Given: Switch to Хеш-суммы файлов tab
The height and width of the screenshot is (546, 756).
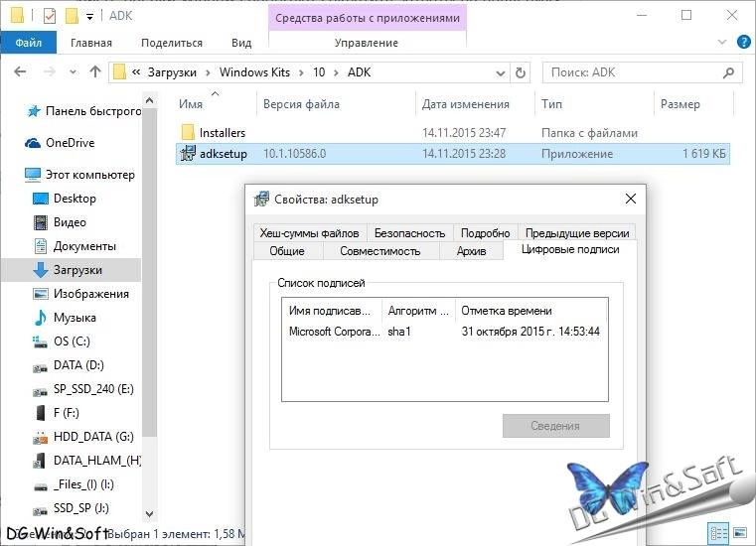Looking at the screenshot, I should (x=309, y=233).
